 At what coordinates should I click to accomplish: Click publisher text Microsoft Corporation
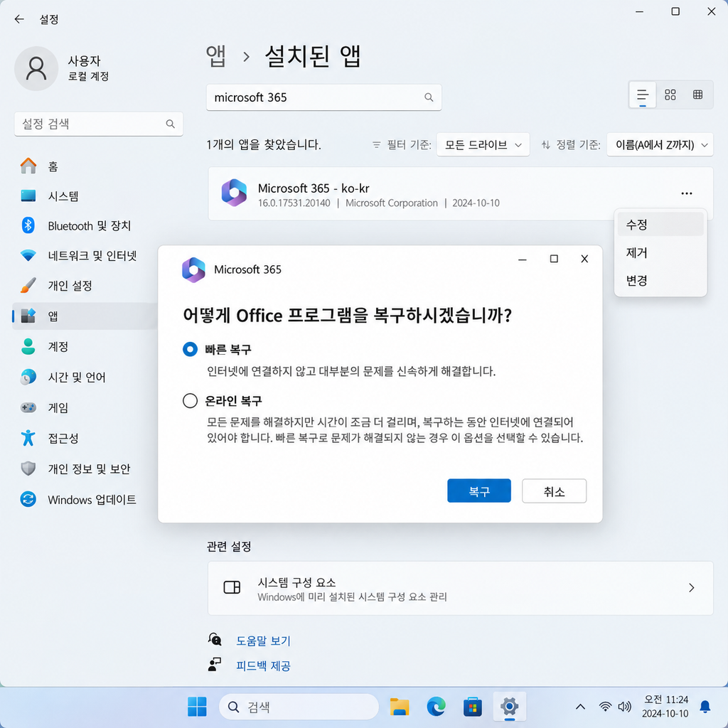[392, 203]
